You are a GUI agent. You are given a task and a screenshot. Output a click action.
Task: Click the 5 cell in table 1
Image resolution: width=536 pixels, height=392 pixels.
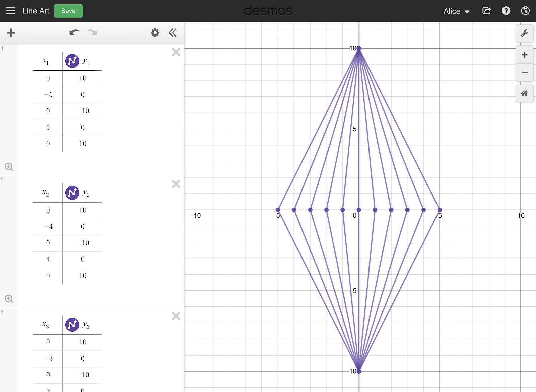[48, 128]
